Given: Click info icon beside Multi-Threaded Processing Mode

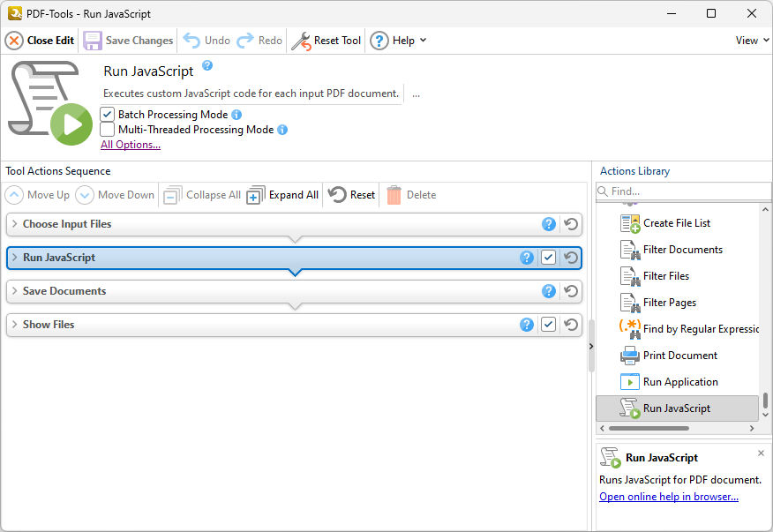Looking at the screenshot, I should pyautogui.click(x=282, y=130).
